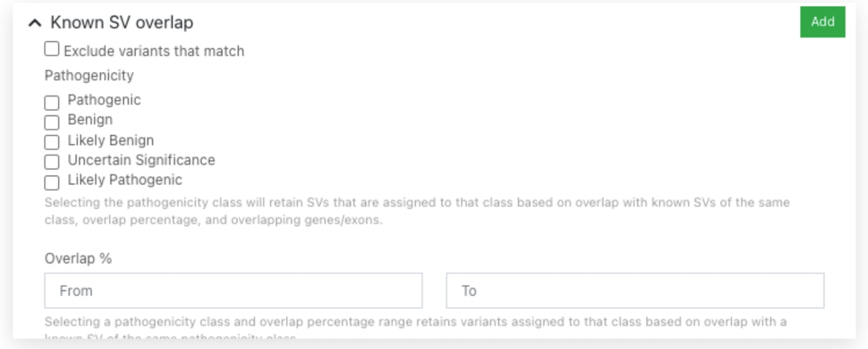Click the 'Exclude variants that match' label text
This screenshot has height=349, width=868.
153,51
